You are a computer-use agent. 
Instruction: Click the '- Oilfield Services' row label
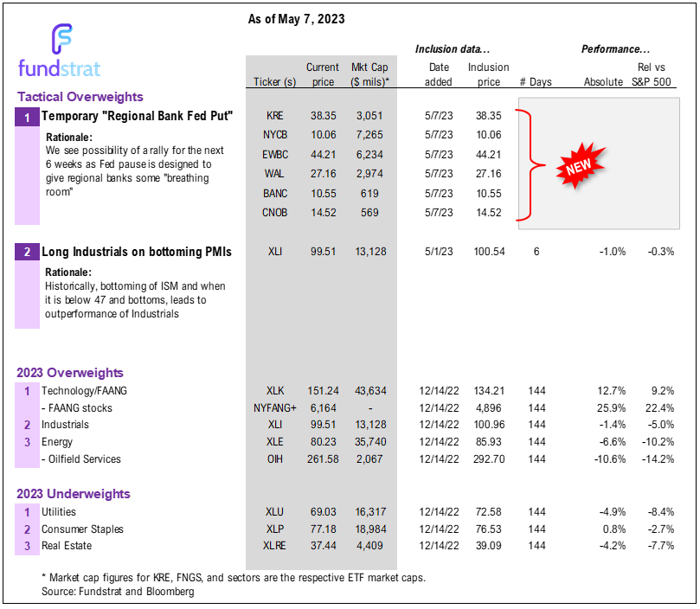pos(81,459)
